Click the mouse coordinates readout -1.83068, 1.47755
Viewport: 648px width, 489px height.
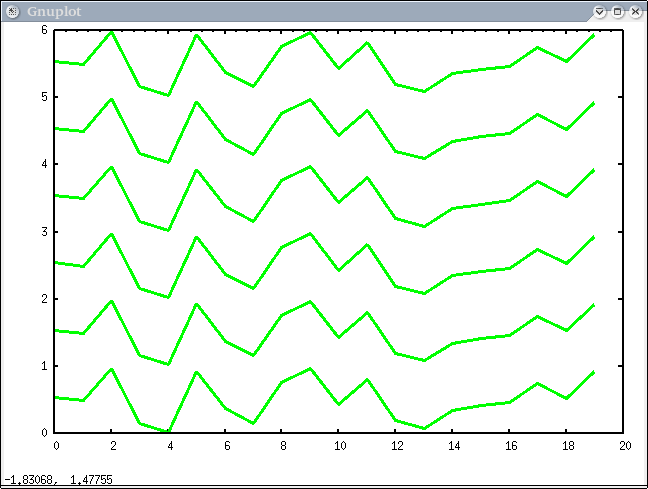point(58,480)
